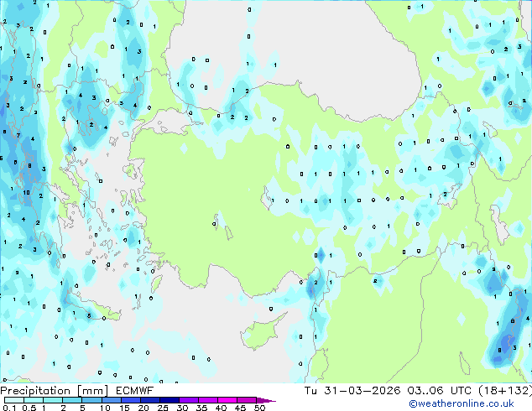Click the '45' legend scale label
The height and width of the screenshot is (411, 532).
click(x=240, y=408)
